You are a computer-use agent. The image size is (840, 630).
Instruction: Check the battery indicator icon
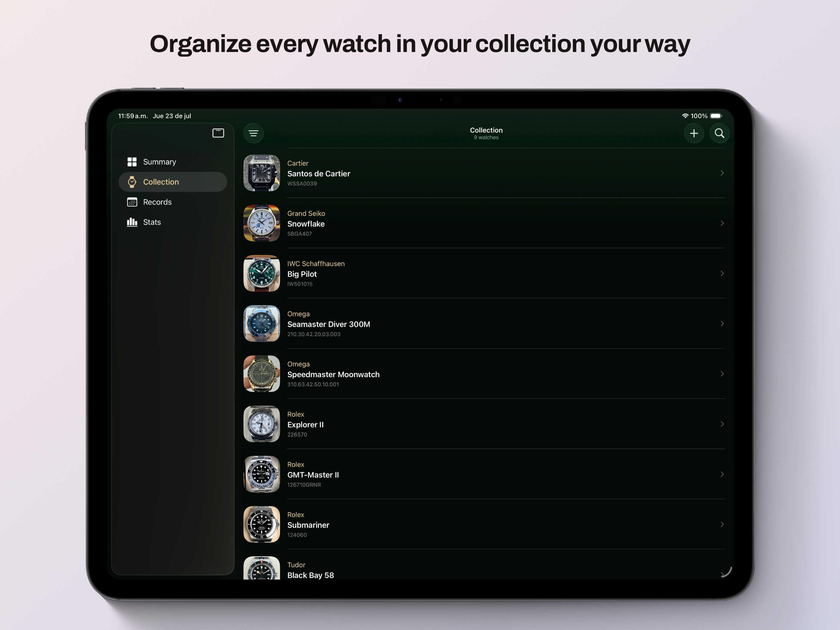(x=716, y=116)
